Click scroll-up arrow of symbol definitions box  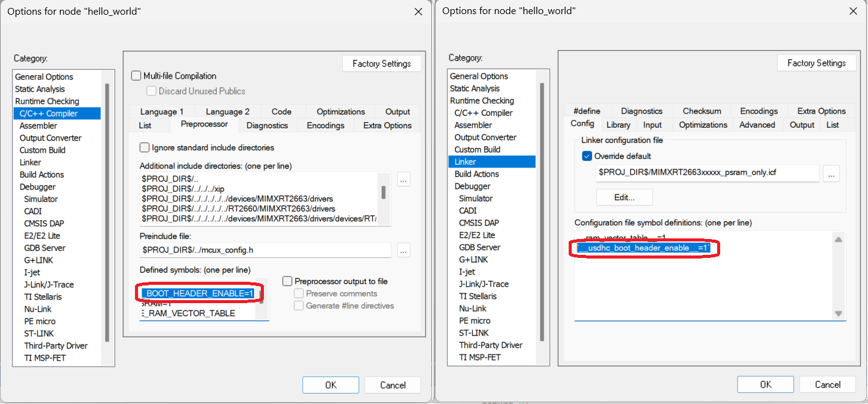[839, 239]
